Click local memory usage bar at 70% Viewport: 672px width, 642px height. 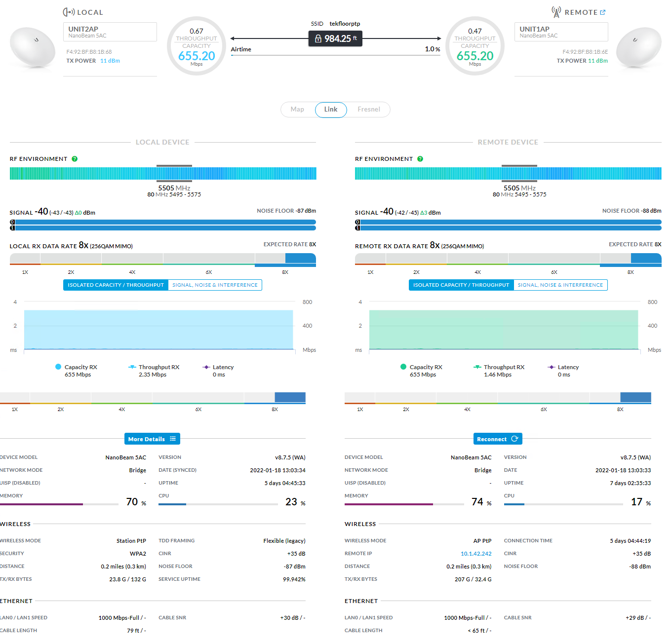pos(59,504)
